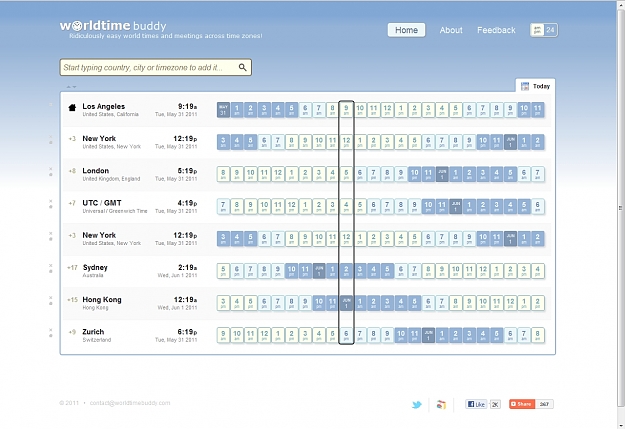The image size is (625, 429).
Task: Open the Twitter bird icon in footer
Action: point(417,405)
